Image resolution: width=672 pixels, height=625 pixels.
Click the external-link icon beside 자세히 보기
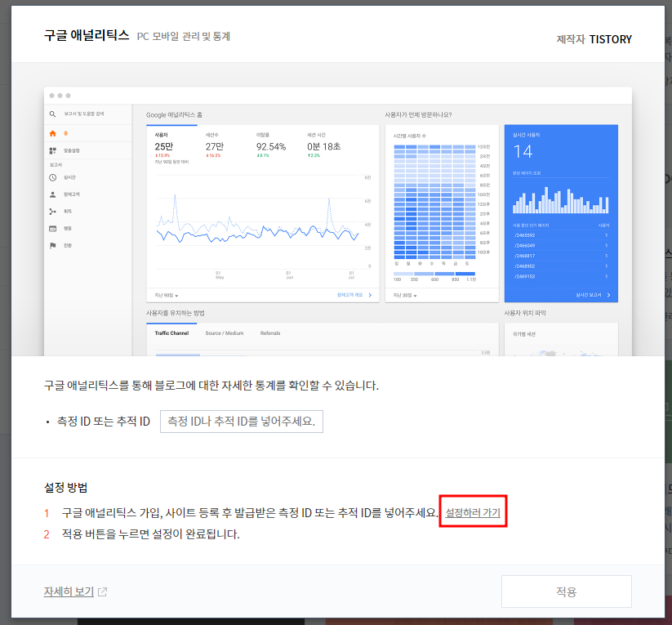pyautogui.click(x=102, y=592)
